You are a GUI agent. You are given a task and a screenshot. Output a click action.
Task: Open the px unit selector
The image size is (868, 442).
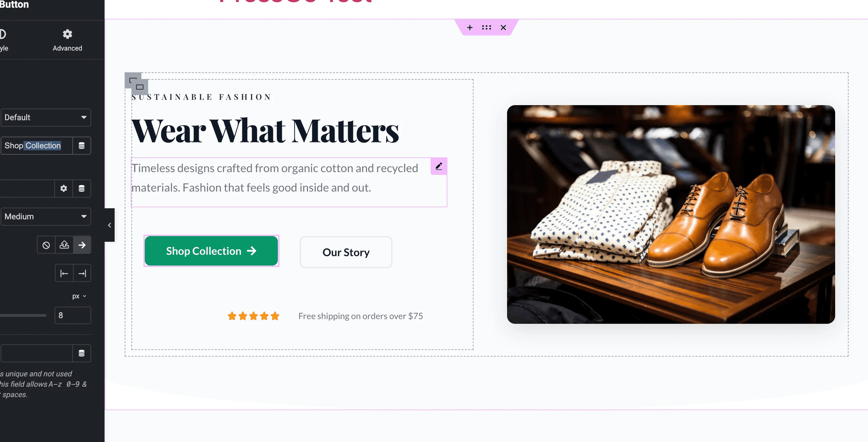[79, 296]
